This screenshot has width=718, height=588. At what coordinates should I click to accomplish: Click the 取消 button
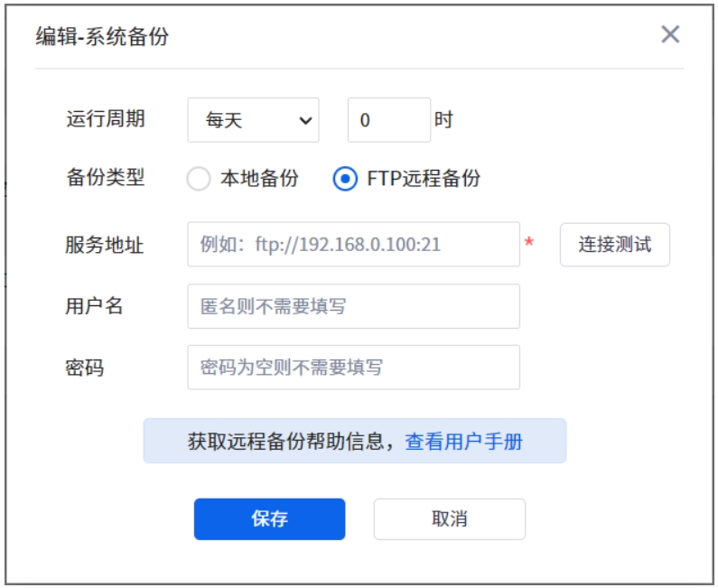tap(449, 519)
